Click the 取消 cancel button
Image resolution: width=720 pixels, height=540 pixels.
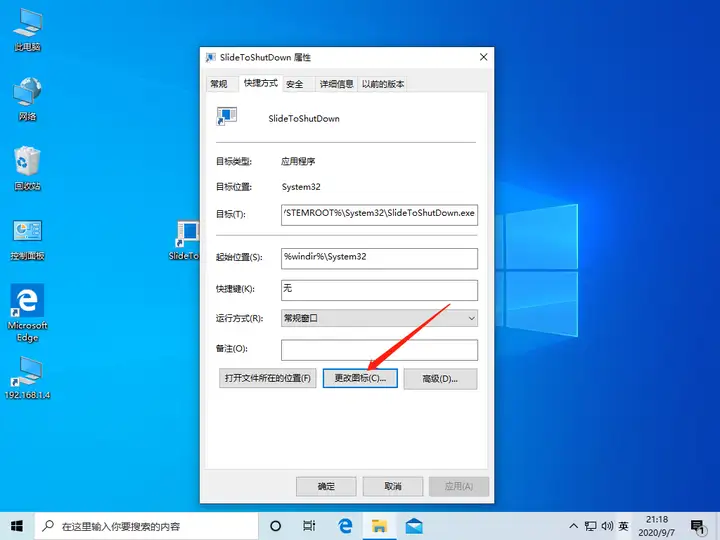pyautogui.click(x=393, y=486)
